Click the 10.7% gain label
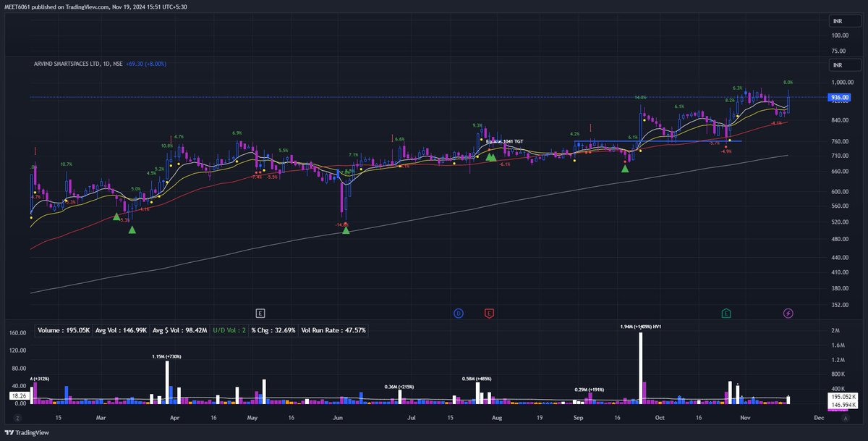 (x=67, y=164)
